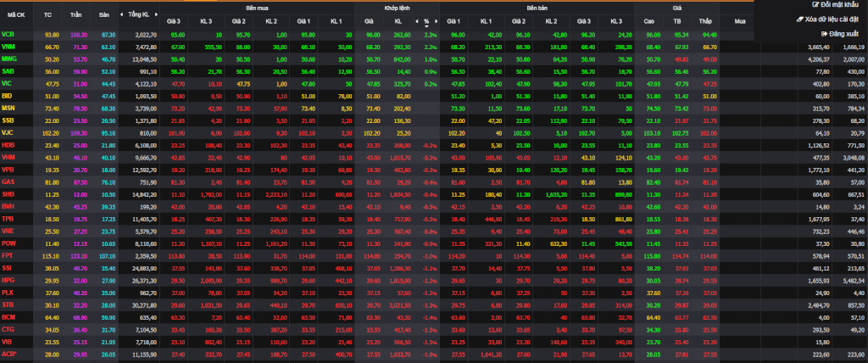Select MWG stock ticker

tap(8, 59)
